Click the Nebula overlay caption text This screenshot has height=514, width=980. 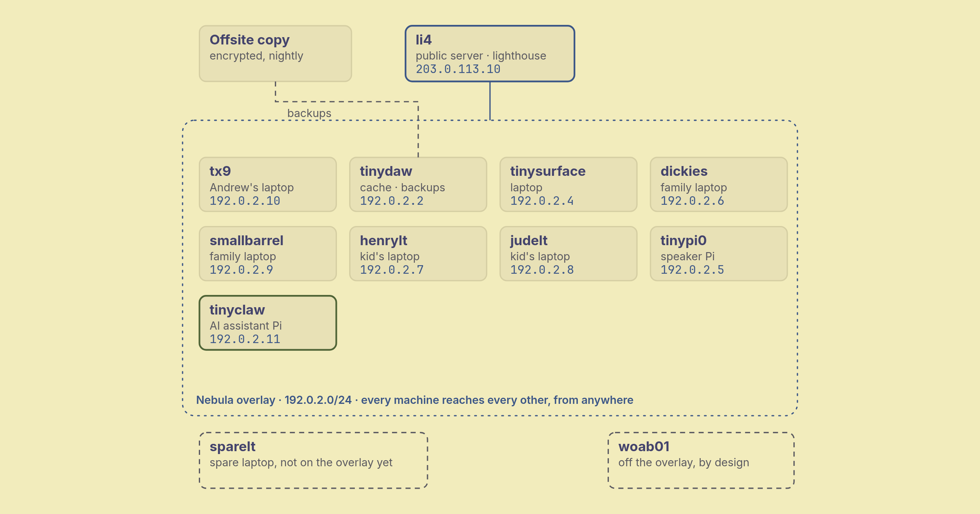click(414, 400)
